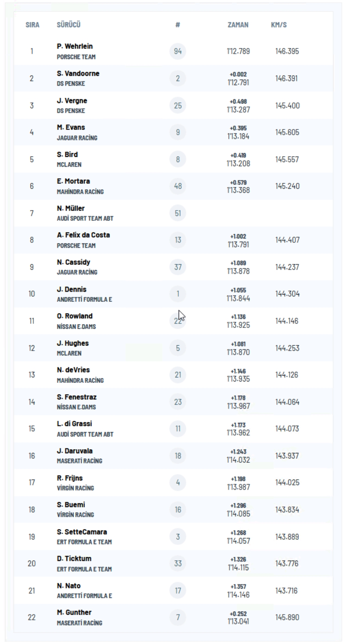The width and height of the screenshot is (345, 644).
Task: Click car number 48 badge
Action: (178, 186)
